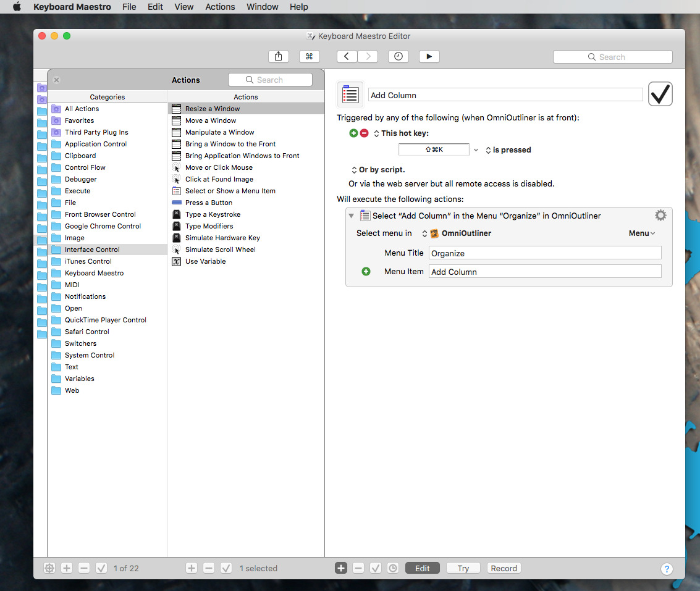Open the Actions menu in menu bar
Viewport: 700px width, 591px height.
point(220,7)
